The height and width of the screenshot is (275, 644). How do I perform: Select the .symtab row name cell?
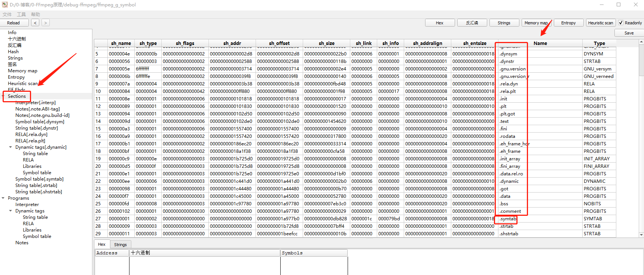(508, 219)
